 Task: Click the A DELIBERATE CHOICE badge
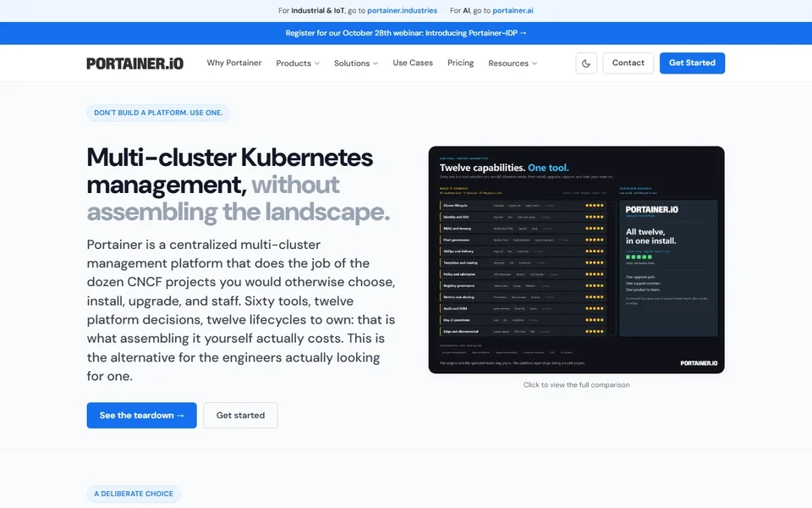pos(134,494)
